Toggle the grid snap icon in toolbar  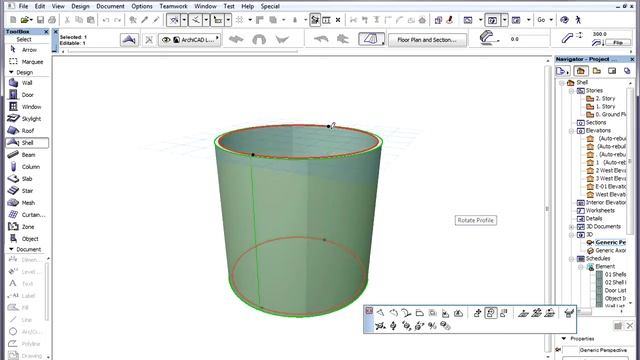(240, 20)
